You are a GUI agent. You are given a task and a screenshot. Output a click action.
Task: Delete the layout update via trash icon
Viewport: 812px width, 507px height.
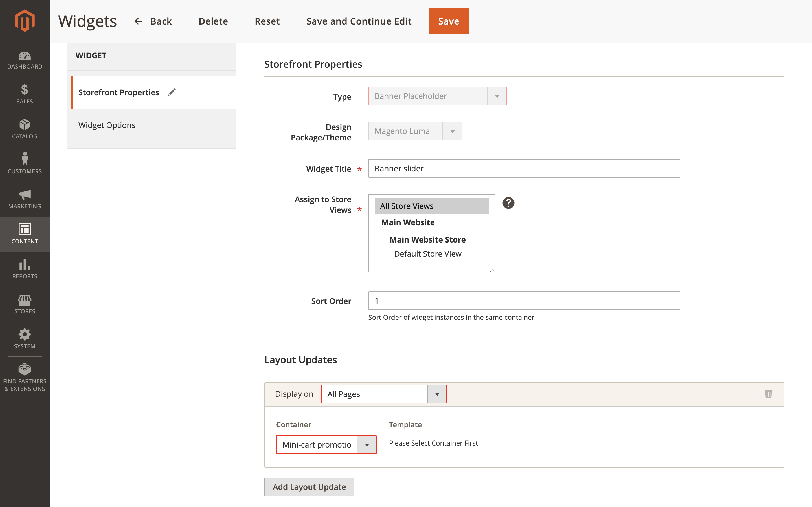click(768, 394)
